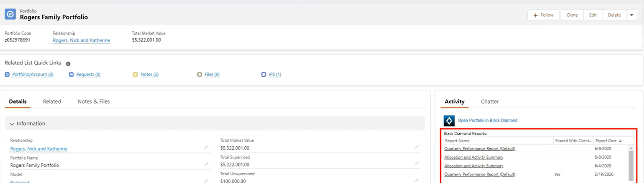The image size is (644, 183).
Task: Click the Portfolio/Account quick link icon
Action: [x=7, y=75]
